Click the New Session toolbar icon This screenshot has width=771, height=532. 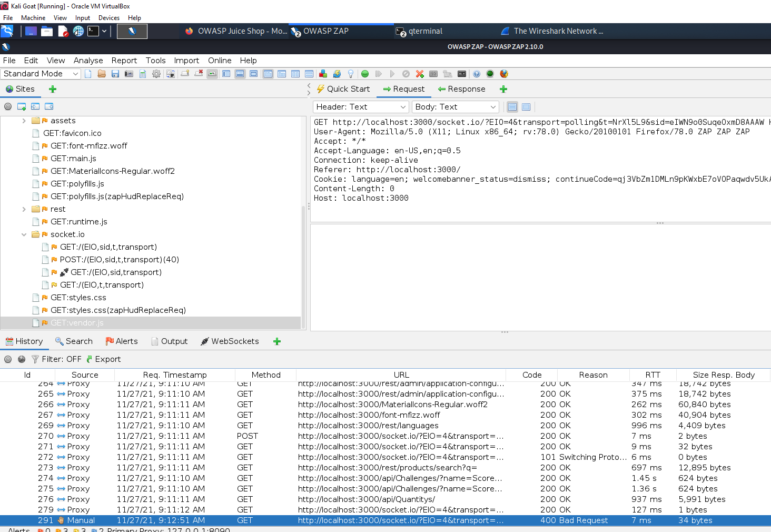88,74
